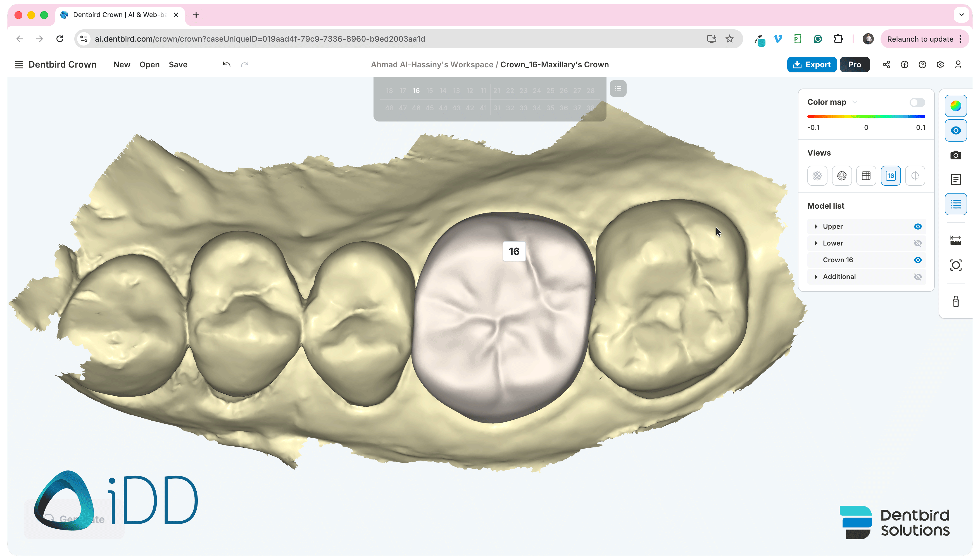This screenshot has height=560, width=980.
Task: Select tooth 26 in the tooth chart
Action: click(563, 91)
